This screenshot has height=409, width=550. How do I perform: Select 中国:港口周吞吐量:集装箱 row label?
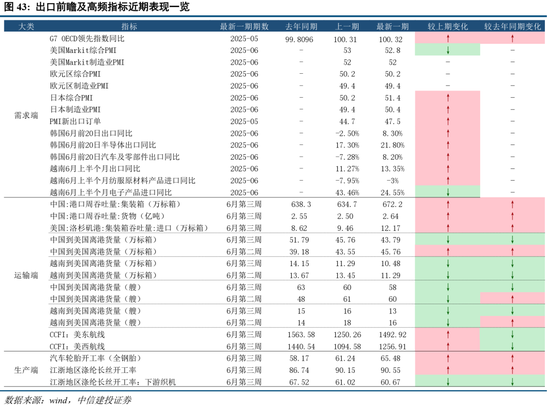pos(115,204)
